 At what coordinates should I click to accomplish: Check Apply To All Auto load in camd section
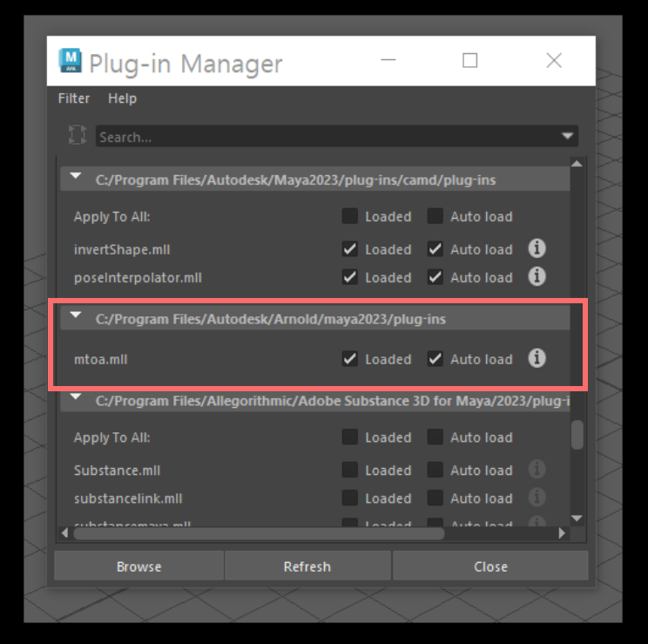click(x=435, y=216)
